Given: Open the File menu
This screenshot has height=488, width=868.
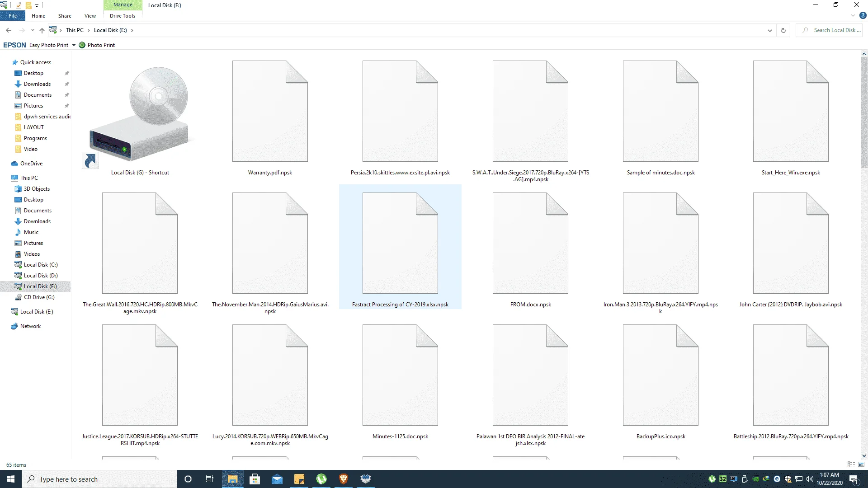Looking at the screenshot, I should click(13, 16).
